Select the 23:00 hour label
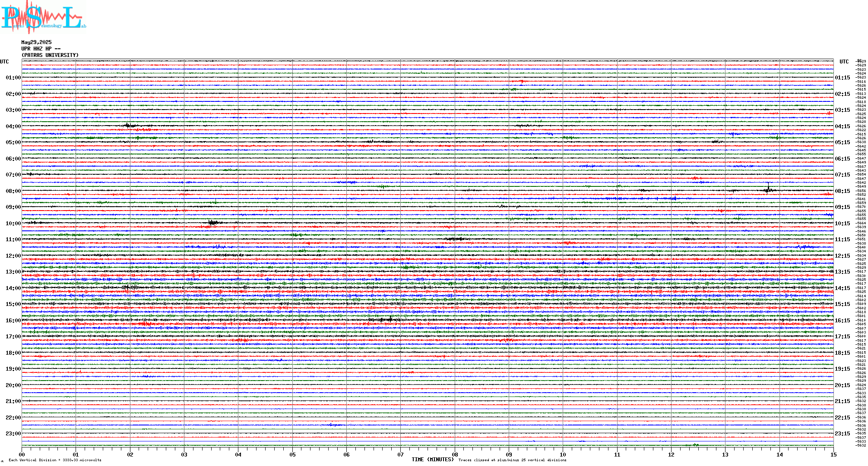 tap(13, 434)
